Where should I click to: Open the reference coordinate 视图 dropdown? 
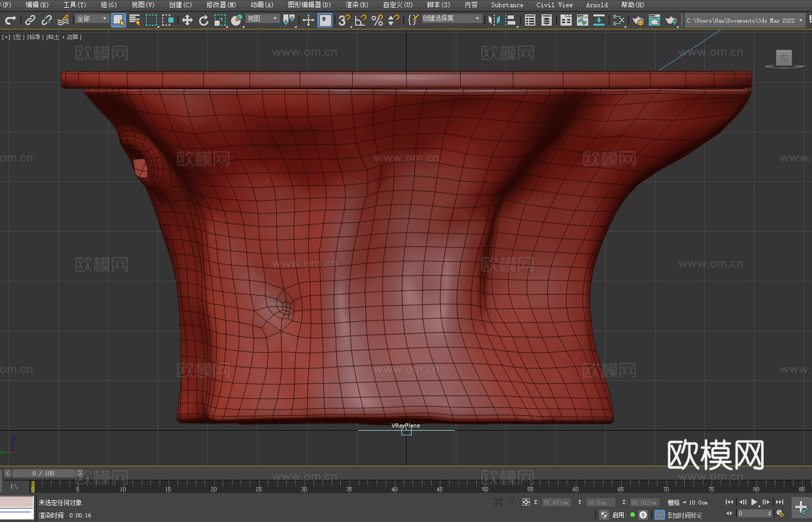262,18
